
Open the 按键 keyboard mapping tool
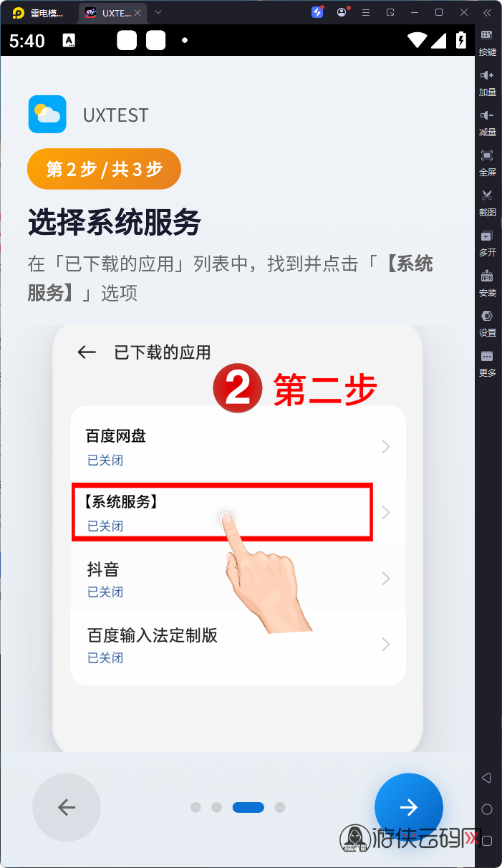pos(487,43)
